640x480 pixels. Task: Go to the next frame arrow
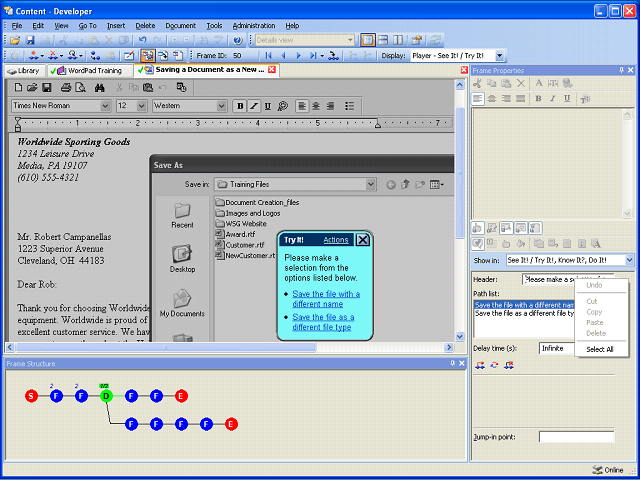pyautogui.click(x=298, y=56)
